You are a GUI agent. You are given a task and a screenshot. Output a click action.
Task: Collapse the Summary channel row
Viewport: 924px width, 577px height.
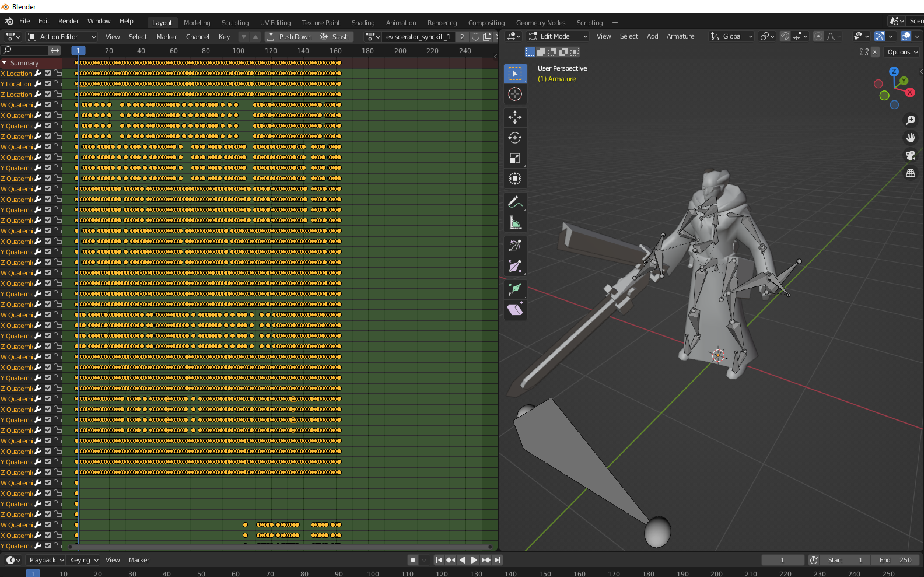click(x=5, y=63)
